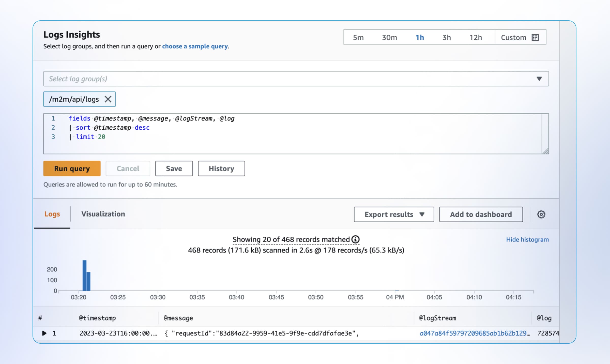Select the 3h time range
Screen dimensions: 610x364
click(x=447, y=37)
